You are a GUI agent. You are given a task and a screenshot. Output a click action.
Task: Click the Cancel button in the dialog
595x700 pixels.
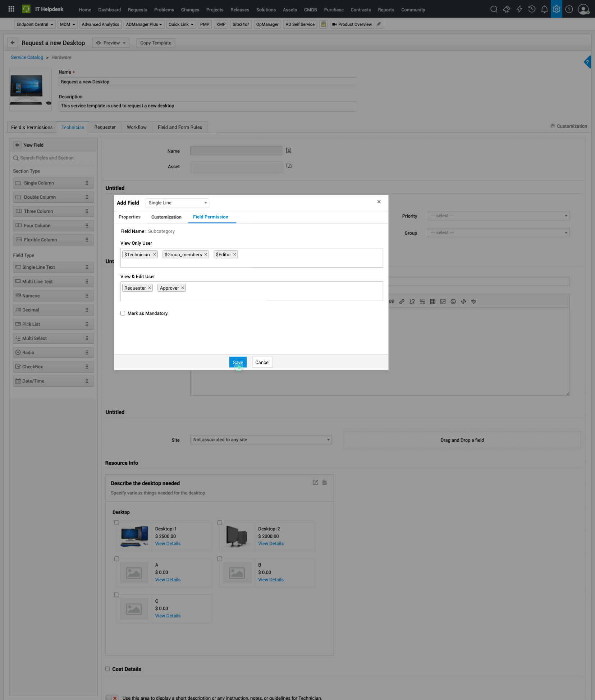pos(262,362)
